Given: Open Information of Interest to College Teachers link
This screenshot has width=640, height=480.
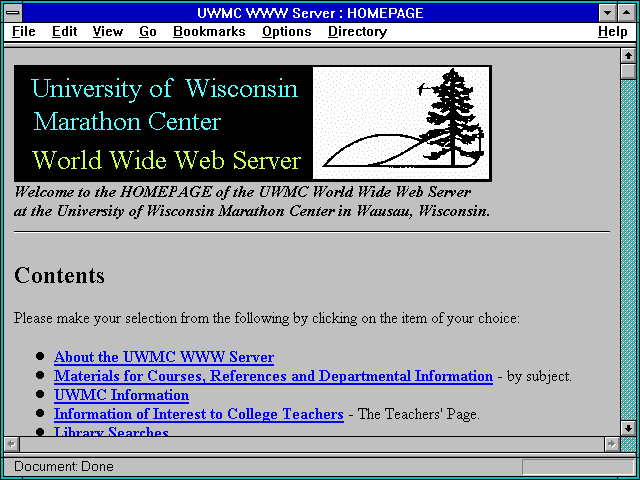Looking at the screenshot, I should pyautogui.click(x=199, y=414).
